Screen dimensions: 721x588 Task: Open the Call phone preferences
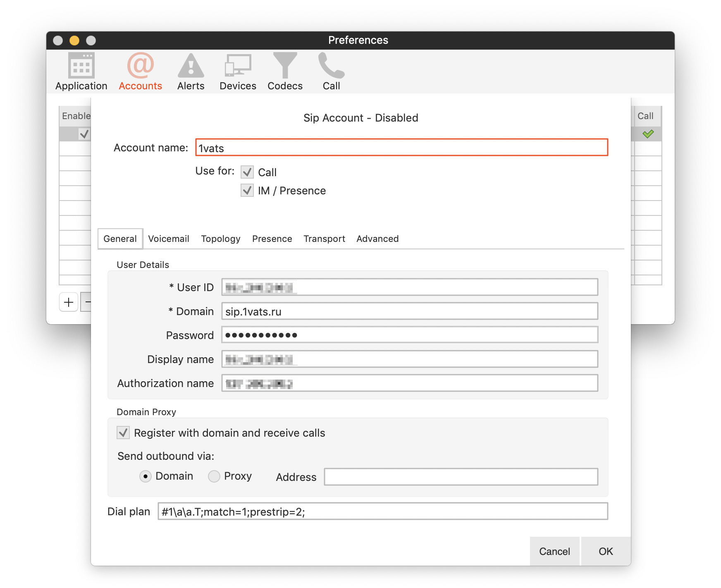(x=331, y=71)
